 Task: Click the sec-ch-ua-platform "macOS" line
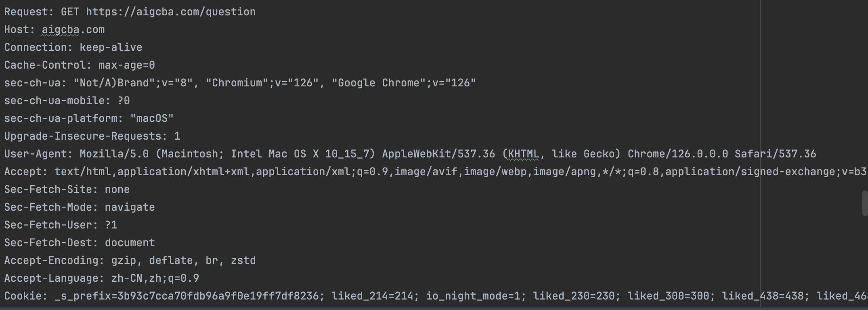89,119
